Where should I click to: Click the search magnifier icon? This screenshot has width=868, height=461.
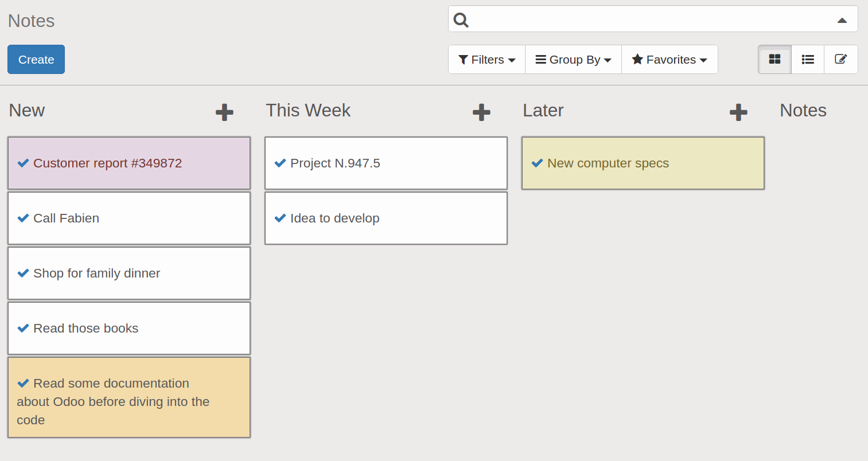coord(461,20)
